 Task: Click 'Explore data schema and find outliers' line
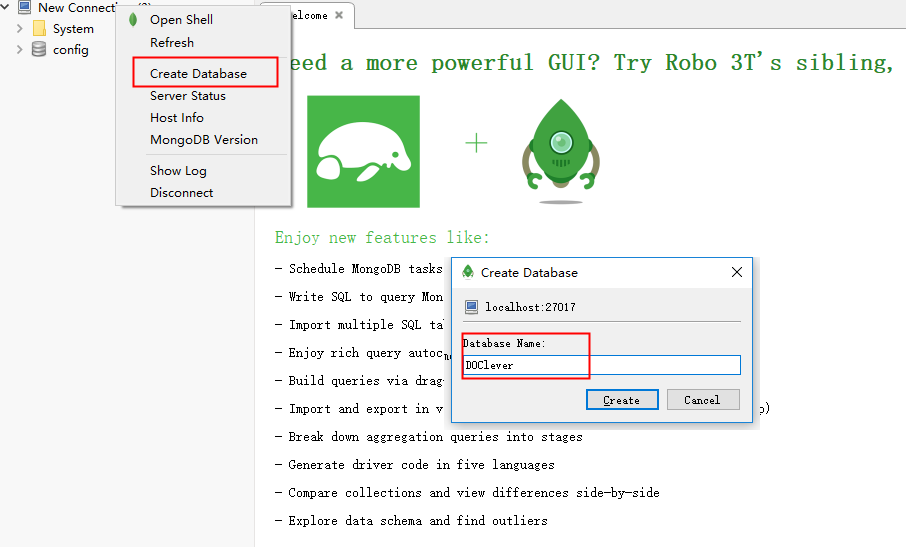[x=411, y=521]
